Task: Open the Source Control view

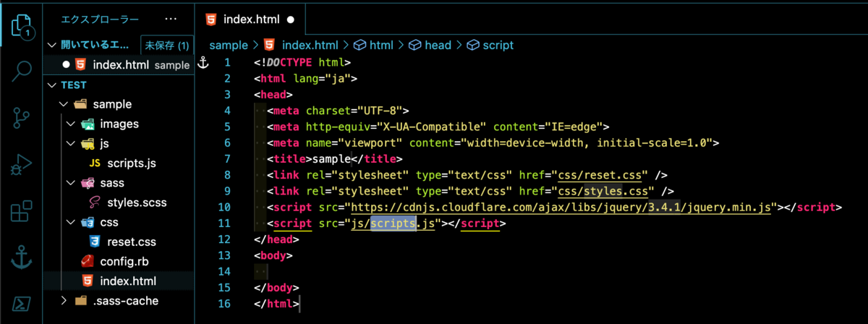Action: 21,118
